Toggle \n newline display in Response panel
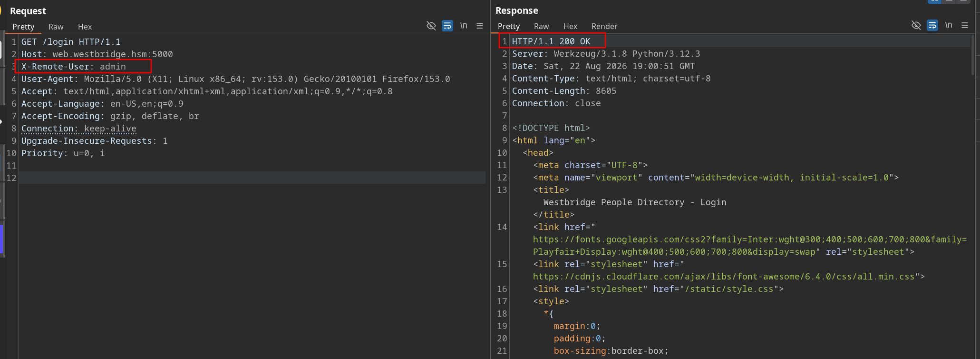980x359 pixels. [949, 25]
